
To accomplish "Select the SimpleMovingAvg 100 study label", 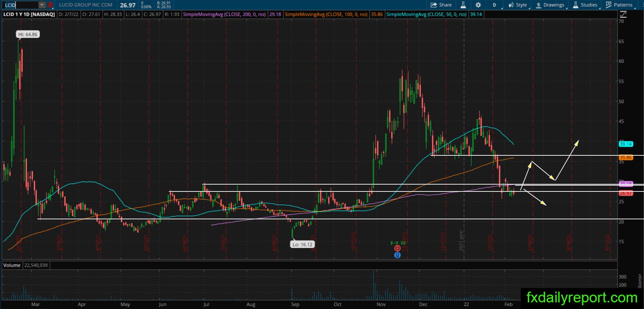I will click(326, 14).
